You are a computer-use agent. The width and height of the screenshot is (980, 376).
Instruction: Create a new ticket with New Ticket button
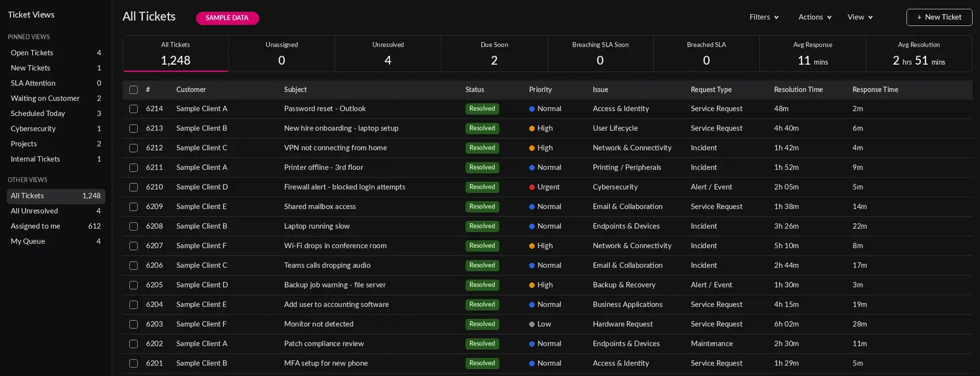[939, 17]
